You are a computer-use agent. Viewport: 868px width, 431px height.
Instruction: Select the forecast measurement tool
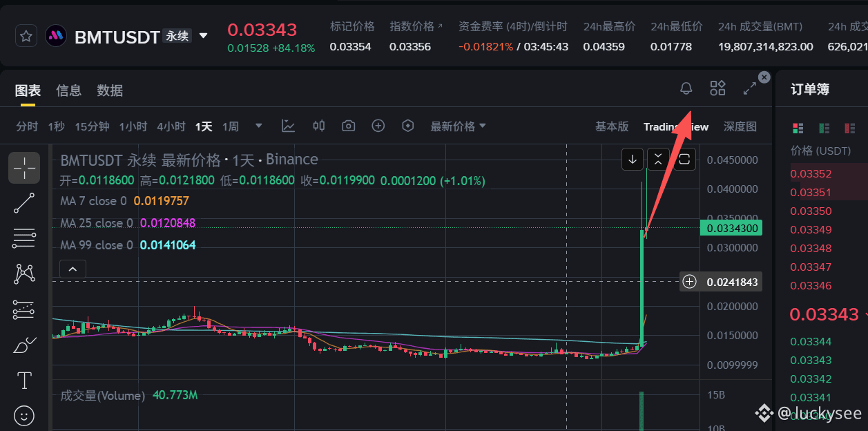[24, 309]
